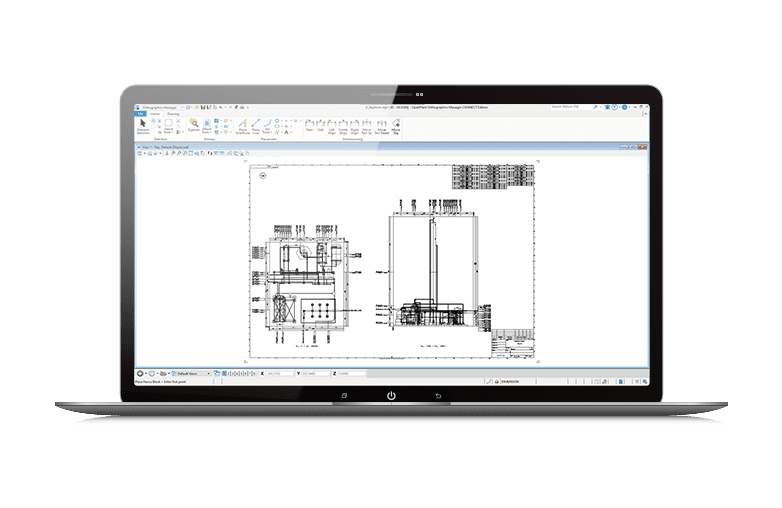The image size is (782, 508).
Task: Choose the Place SmartLine tool
Action: (242, 126)
